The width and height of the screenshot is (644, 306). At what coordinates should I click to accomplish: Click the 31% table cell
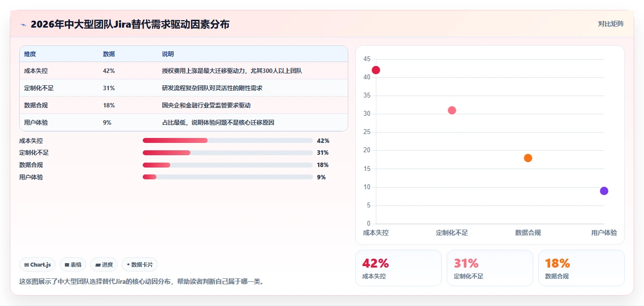(x=109, y=88)
